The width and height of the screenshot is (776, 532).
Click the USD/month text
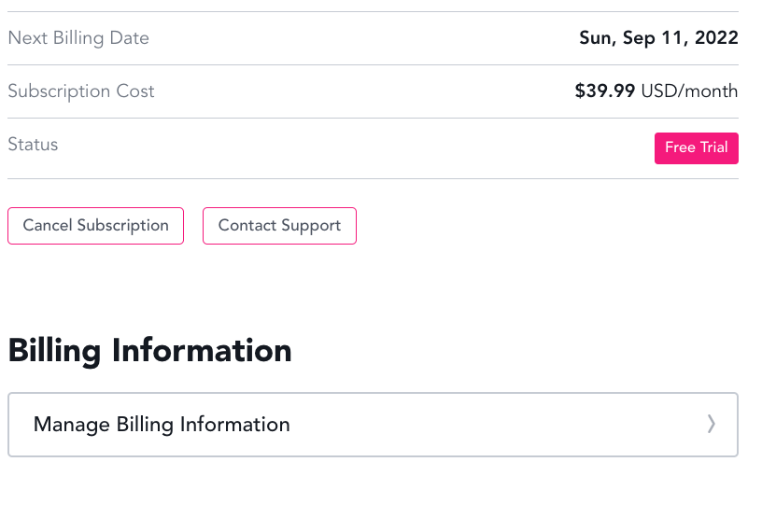pyautogui.click(x=689, y=91)
